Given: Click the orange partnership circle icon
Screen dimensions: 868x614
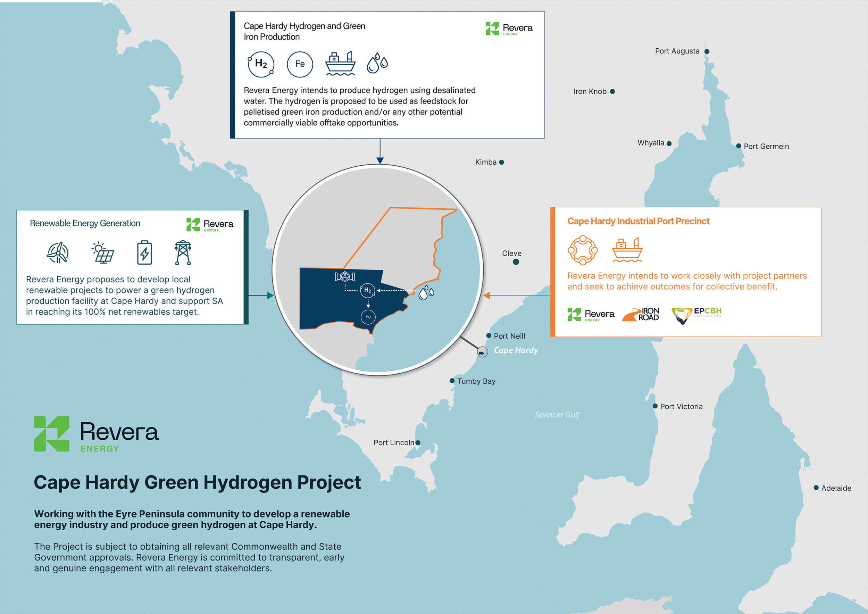Looking at the screenshot, I should (583, 250).
